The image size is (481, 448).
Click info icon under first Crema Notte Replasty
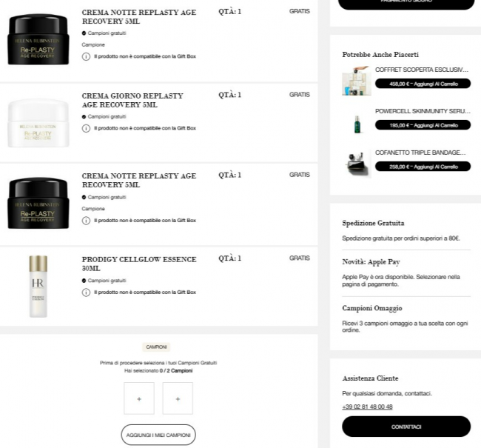[x=86, y=56]
